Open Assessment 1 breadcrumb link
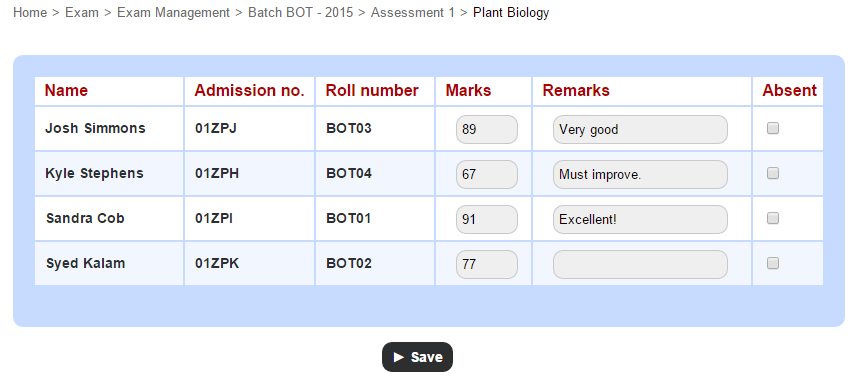The image size is (853, 380). point(412,13)
